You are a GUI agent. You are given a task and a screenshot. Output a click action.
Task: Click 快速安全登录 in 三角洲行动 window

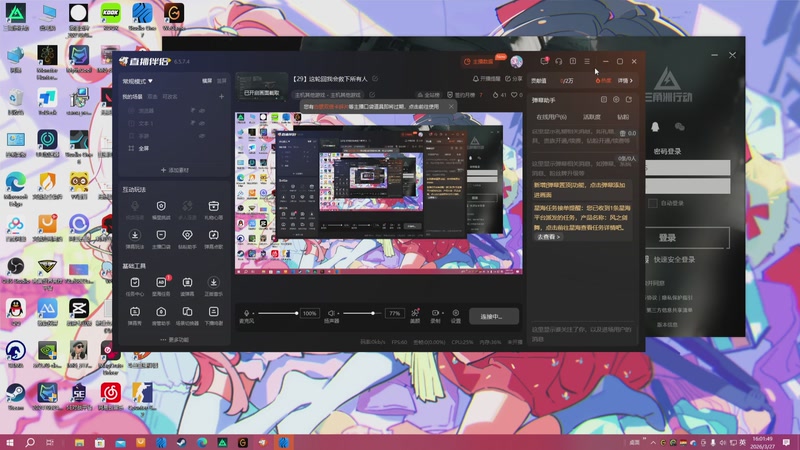pyautogui.click(x=674, y=259)
